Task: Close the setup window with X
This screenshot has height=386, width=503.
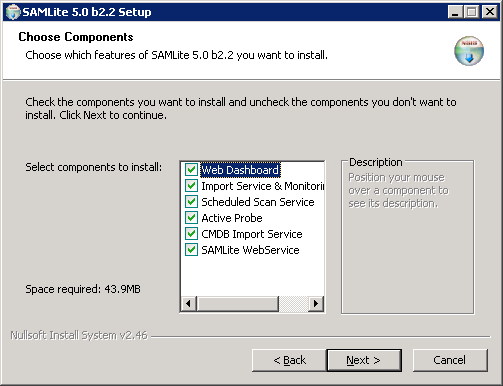Action: click(x=490, y=12)
